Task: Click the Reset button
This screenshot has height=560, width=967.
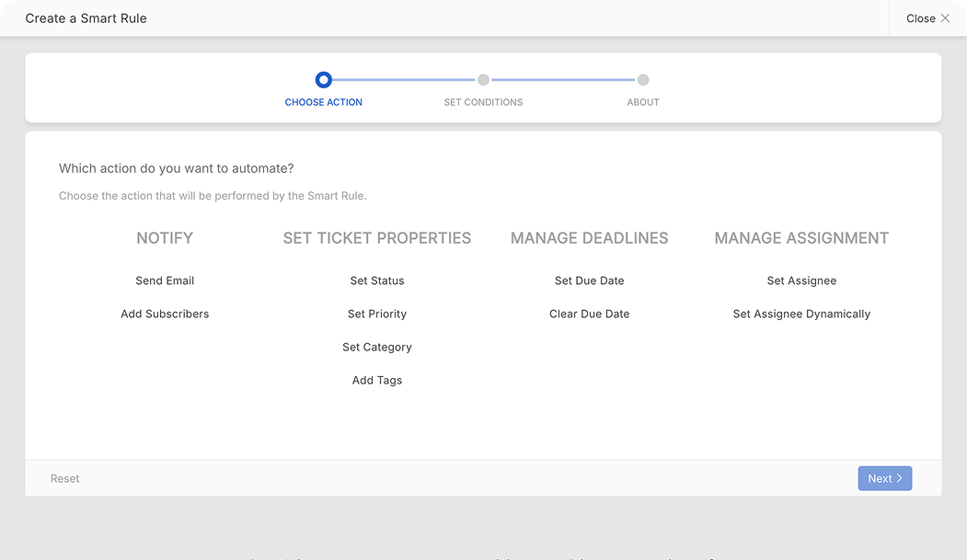Action: [65, 478]
